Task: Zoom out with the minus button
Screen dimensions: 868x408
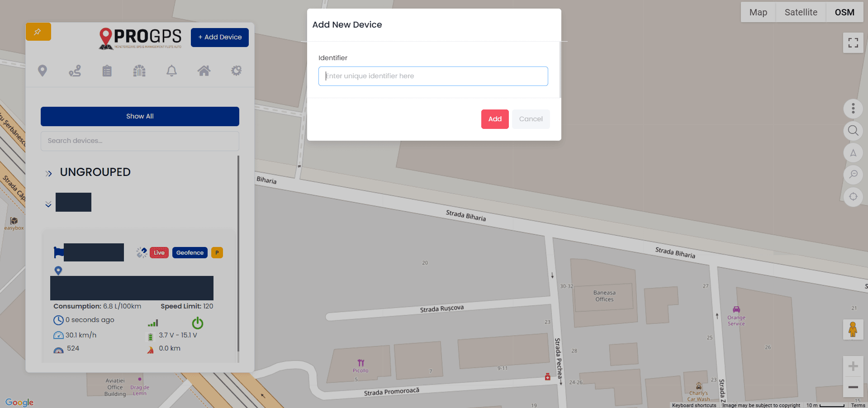Action: [x=853, y=387]
